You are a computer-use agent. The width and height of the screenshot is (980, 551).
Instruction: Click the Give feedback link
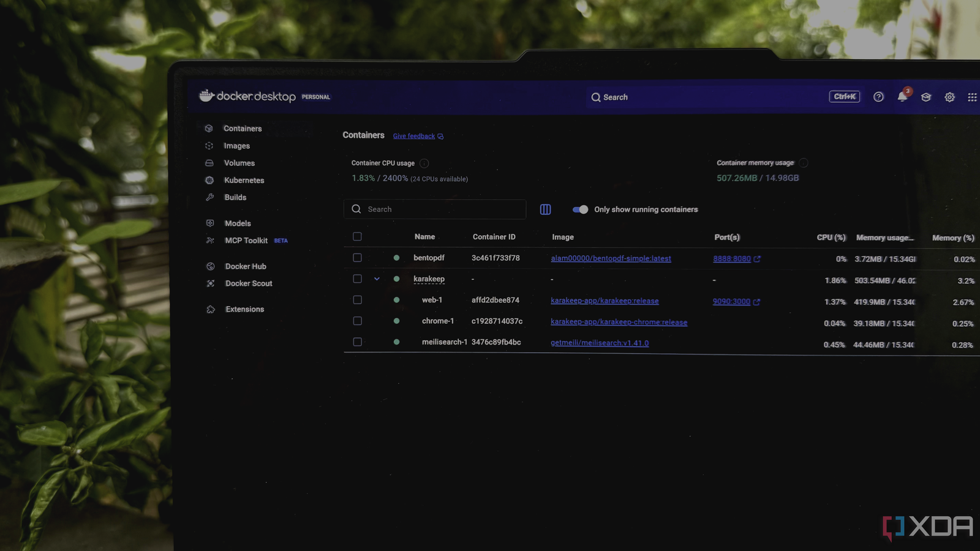point(414,136)
